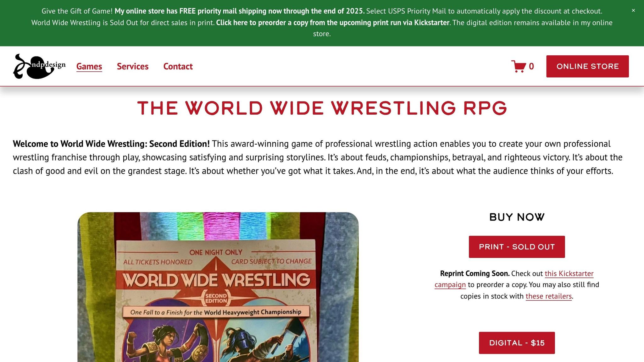Click the PRINT - SOLD OUT button

(517, 246)
